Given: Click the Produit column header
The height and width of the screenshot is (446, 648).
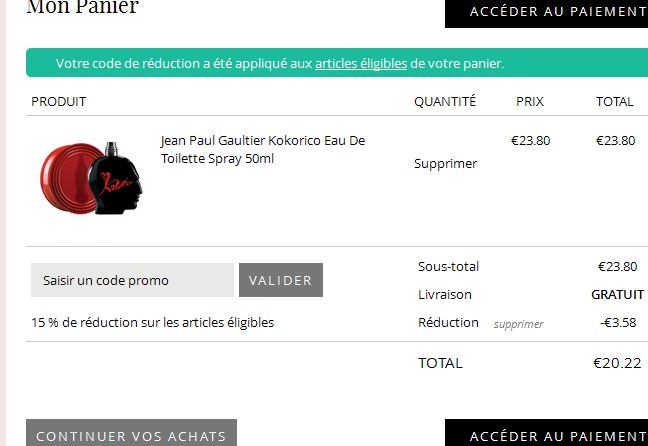Looking at the screenshot, I should [59, 101].
